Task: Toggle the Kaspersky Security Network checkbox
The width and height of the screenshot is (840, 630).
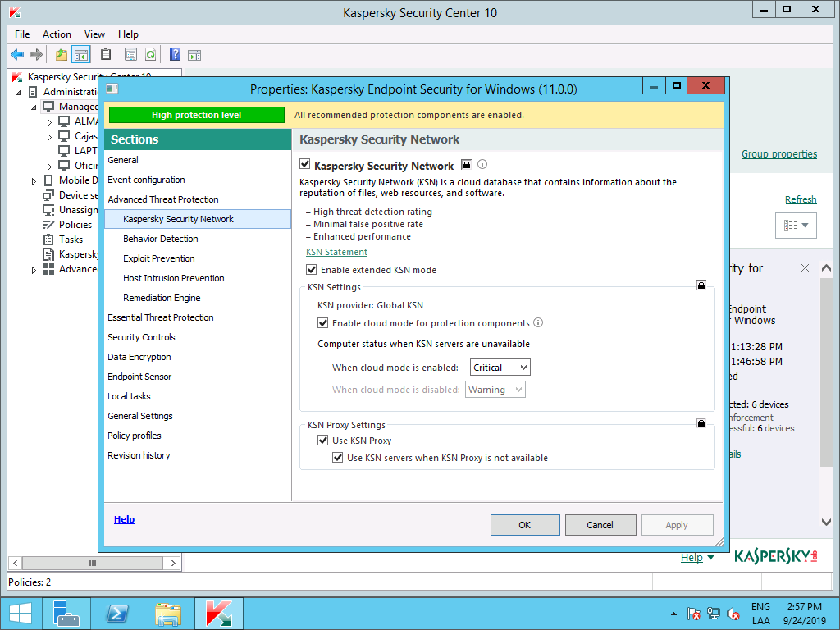Action: click(305, 164)
